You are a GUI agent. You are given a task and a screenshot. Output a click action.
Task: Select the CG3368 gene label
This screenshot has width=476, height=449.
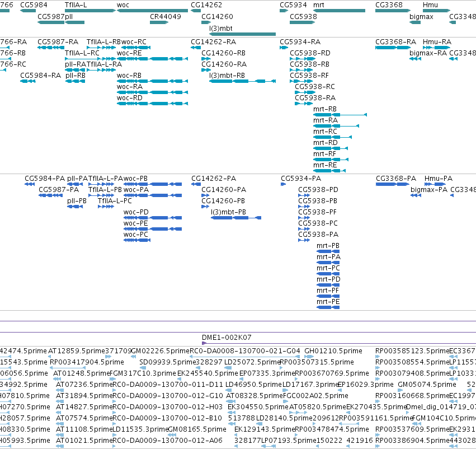coord(389,5)
